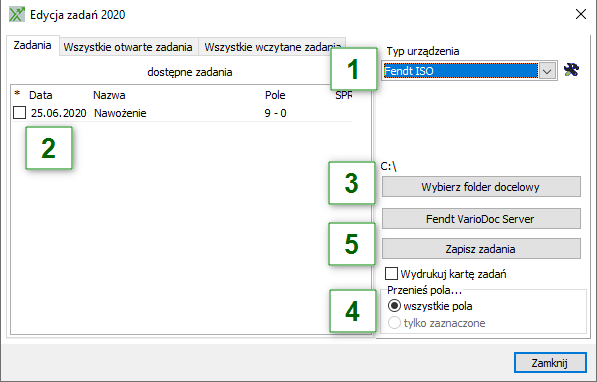The height and width of the screenshot is (382, 597).
Task: Sort the list by the Data column header
Action: point(41,95)
